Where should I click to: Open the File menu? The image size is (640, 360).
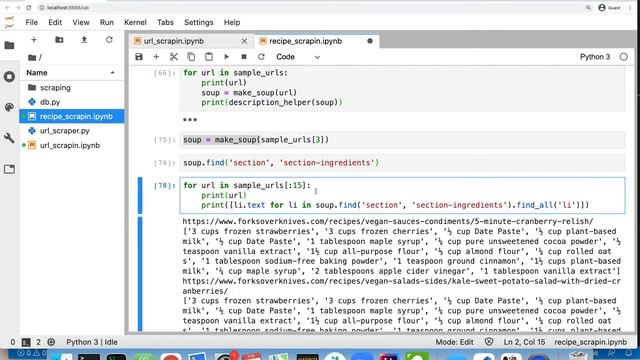(31, 22)
